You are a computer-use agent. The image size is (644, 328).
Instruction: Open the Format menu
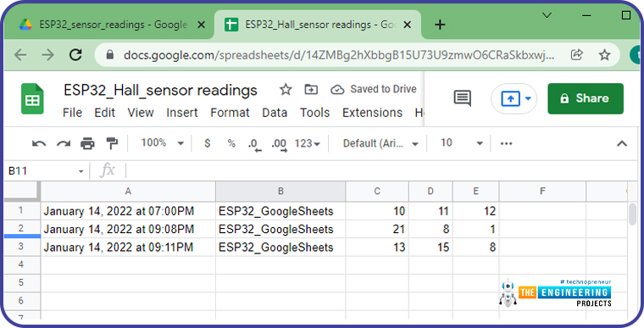coord(230,113)
